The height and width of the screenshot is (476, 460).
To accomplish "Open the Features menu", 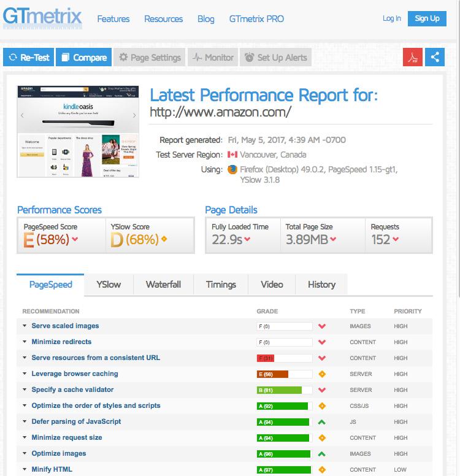I will pos(113,19).
